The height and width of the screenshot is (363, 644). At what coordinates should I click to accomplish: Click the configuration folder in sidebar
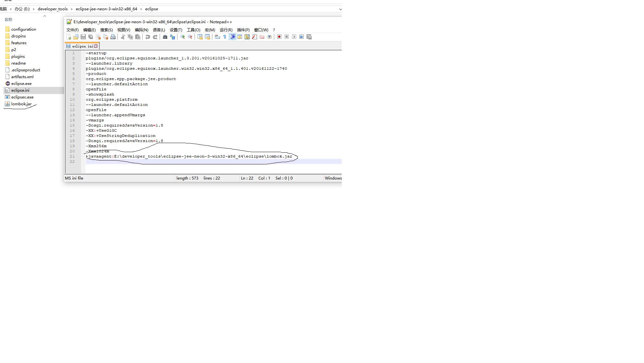pos(24,29)
